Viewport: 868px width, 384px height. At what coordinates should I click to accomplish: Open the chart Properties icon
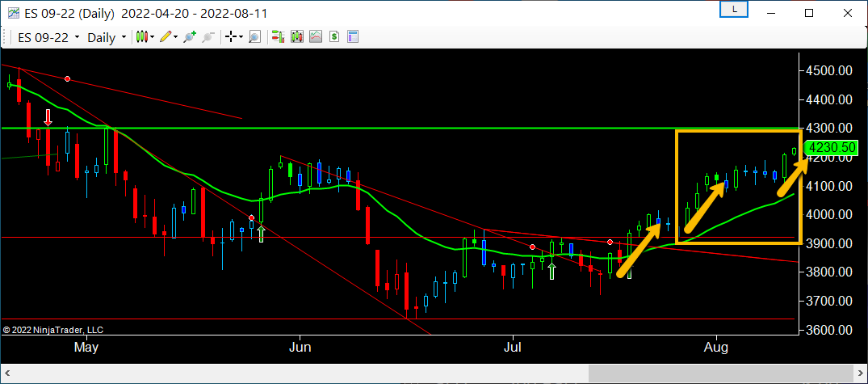[353, 37]
